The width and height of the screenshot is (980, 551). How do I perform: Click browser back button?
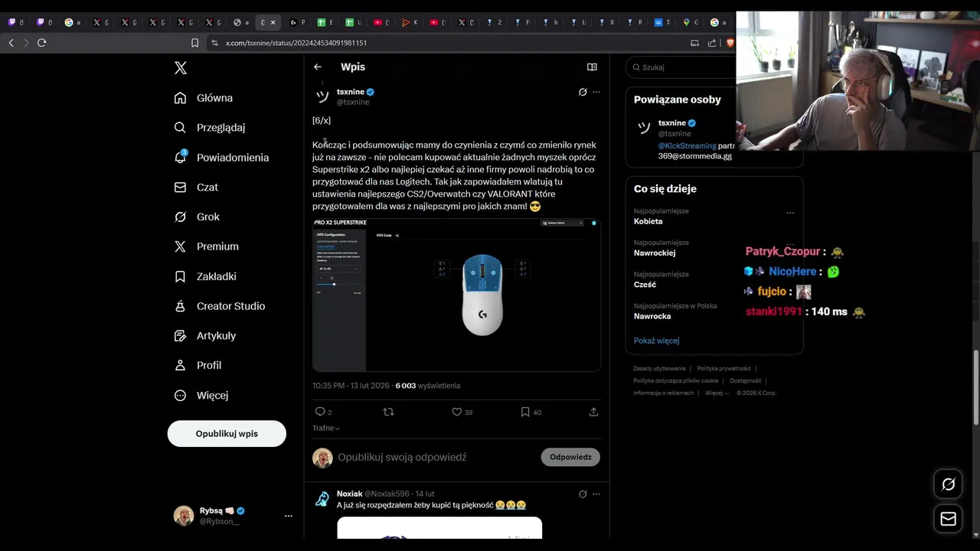(11, 43)
